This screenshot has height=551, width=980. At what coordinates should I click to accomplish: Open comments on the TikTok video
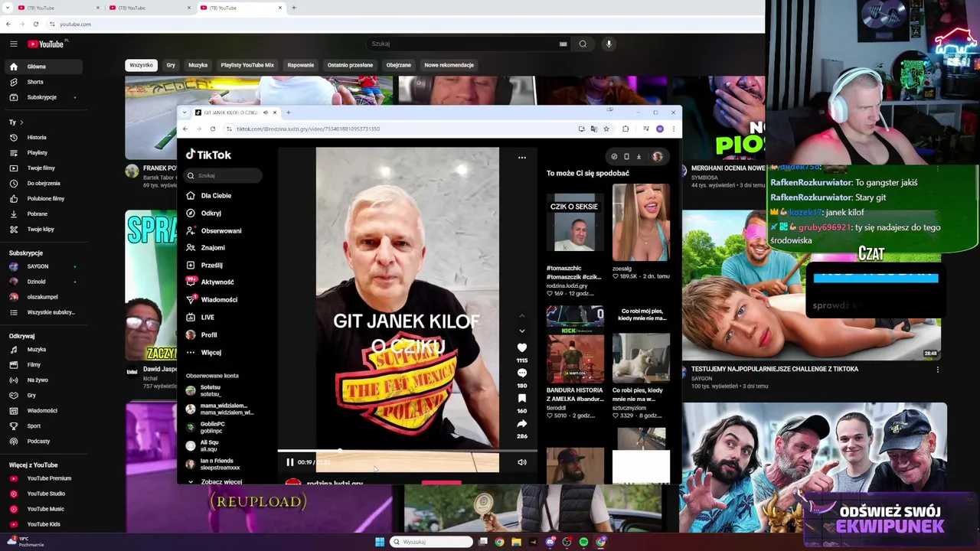pos(522,373)
